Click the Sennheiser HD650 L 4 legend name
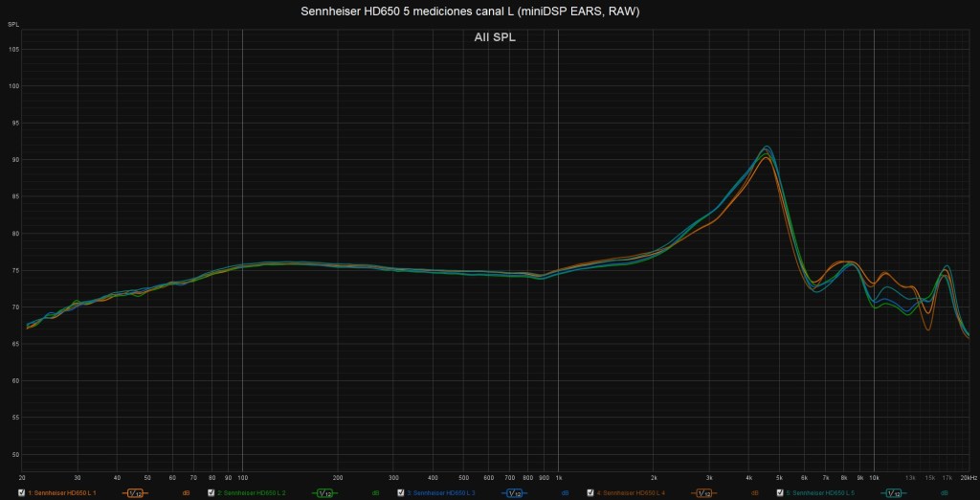The height and width of the screenshot is (500, 980). click(631, 493)
